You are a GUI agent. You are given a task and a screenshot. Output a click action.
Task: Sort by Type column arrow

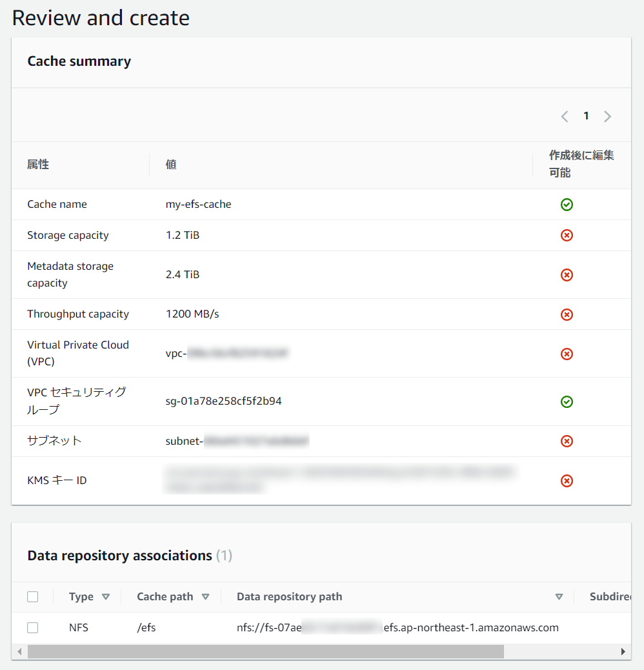106,597
